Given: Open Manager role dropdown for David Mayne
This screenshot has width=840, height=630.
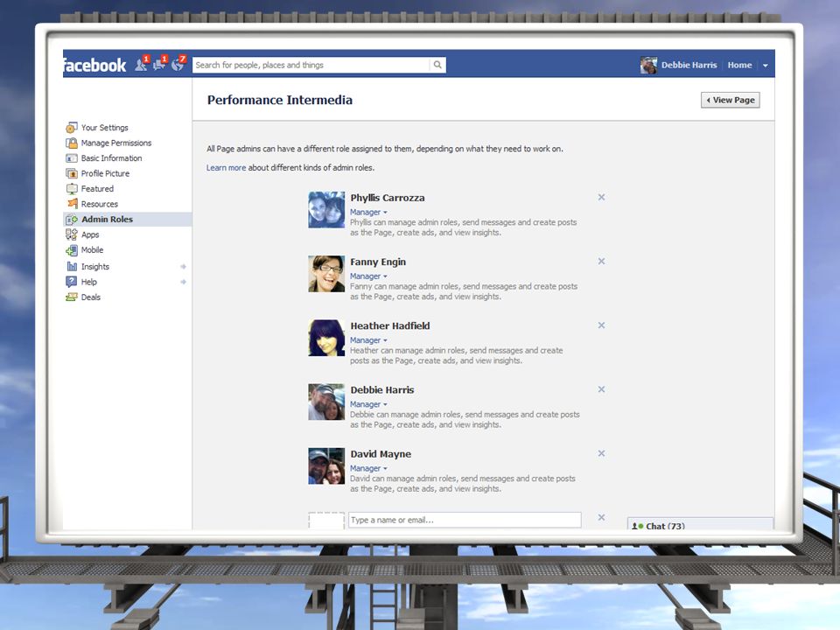Looking at the screenshot, I should (368, 468).
